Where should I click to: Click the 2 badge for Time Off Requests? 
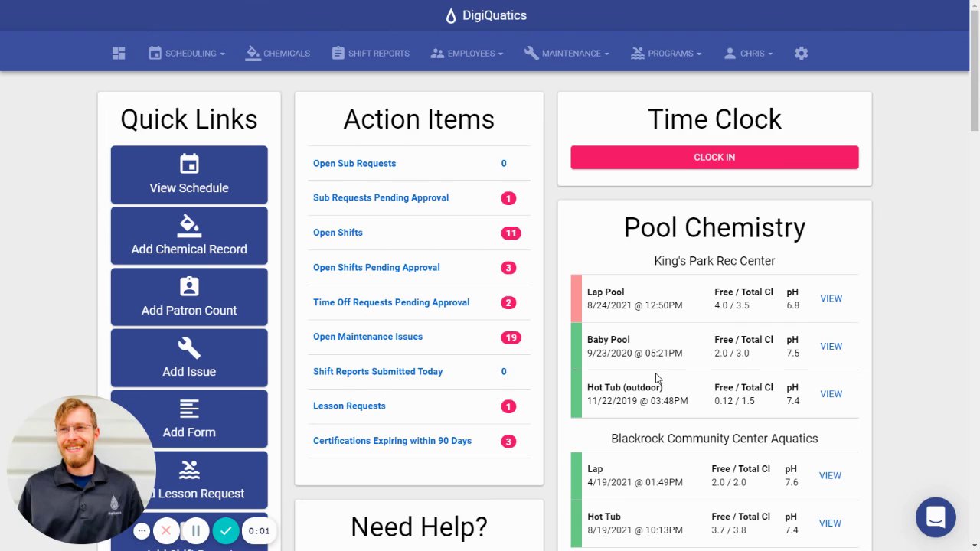tap(508, 302)
